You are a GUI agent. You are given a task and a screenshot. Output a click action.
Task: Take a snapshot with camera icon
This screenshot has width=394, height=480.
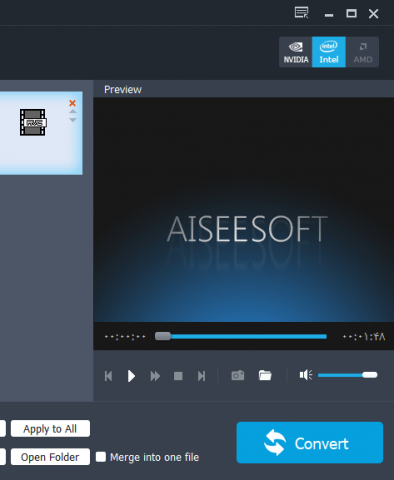[x=238, y=375]
